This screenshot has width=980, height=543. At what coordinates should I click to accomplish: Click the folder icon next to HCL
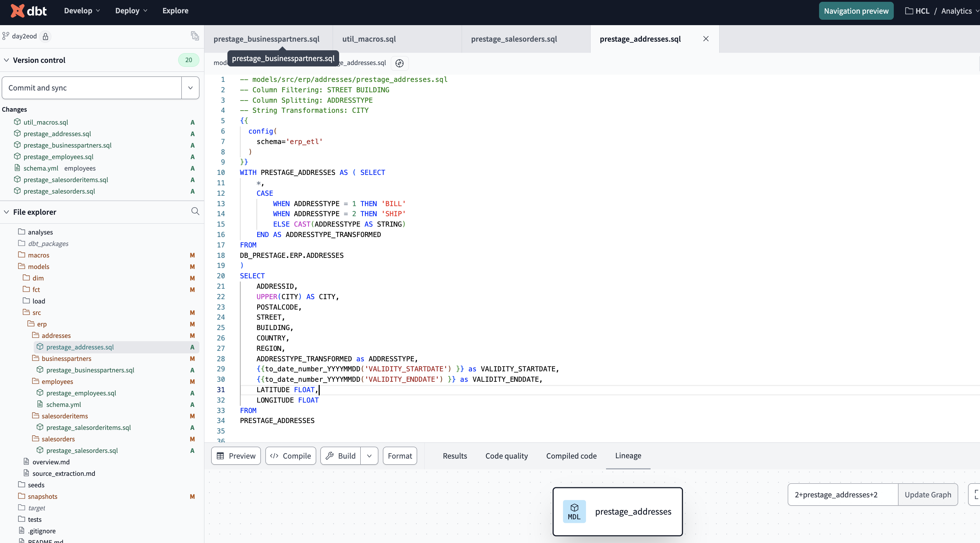pyautogui.click(x=909, y=11)
